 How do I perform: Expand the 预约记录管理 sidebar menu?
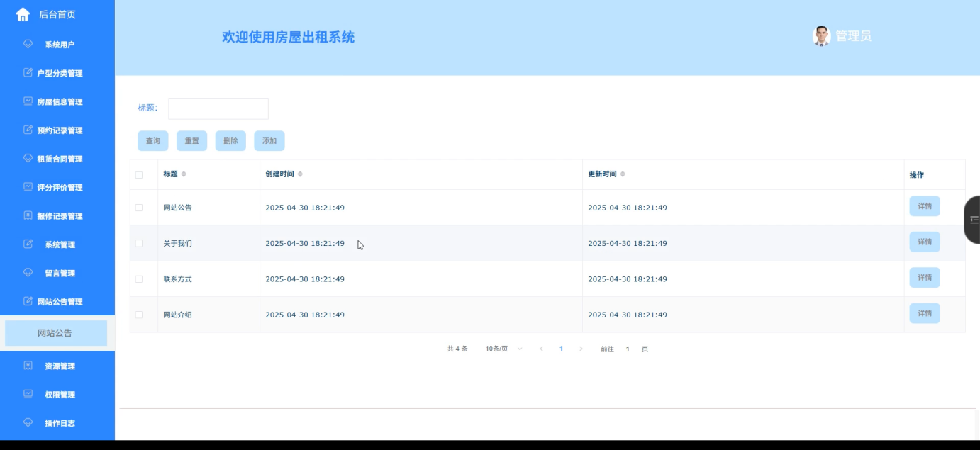pyautogui.click(x=57, y=130)
